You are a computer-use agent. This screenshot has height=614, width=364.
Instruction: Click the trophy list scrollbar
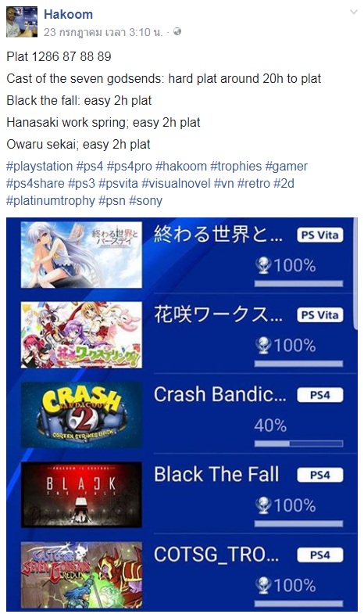[x=355, y=274]
